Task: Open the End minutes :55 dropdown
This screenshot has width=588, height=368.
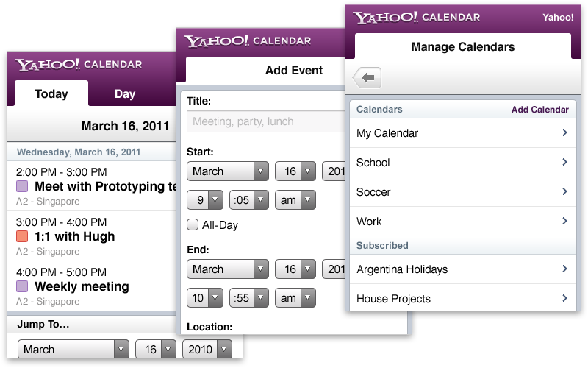Action: point(249,298)
